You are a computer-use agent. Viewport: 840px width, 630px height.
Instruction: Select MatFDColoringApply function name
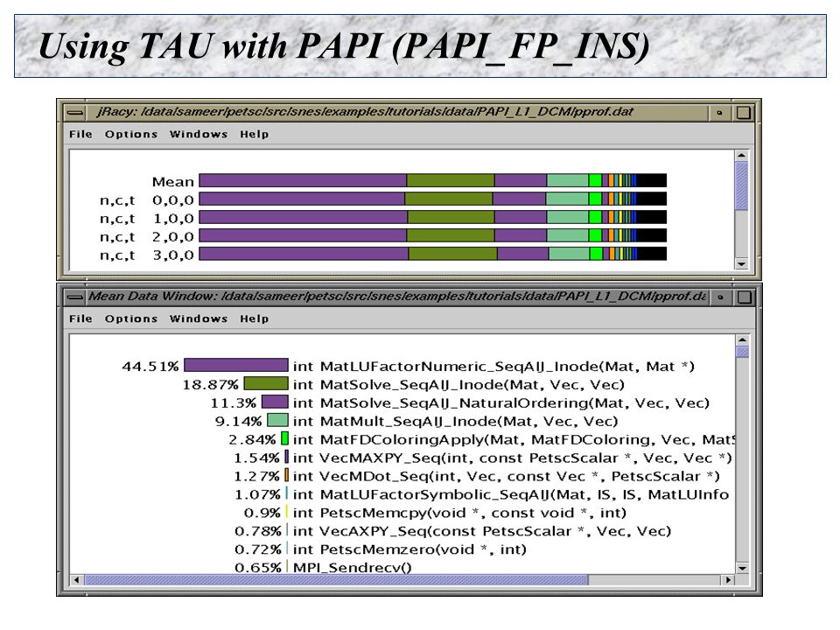coord(514,439)
